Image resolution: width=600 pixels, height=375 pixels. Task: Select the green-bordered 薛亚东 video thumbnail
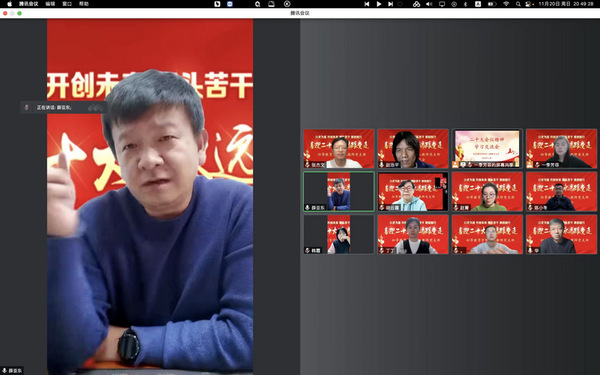pos(339,191)
